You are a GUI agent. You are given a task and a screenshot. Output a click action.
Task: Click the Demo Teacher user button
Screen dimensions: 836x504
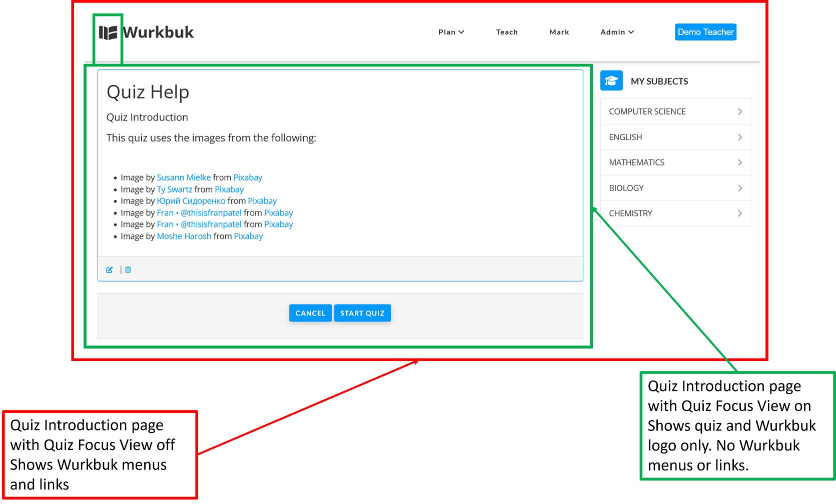point(705,32)
